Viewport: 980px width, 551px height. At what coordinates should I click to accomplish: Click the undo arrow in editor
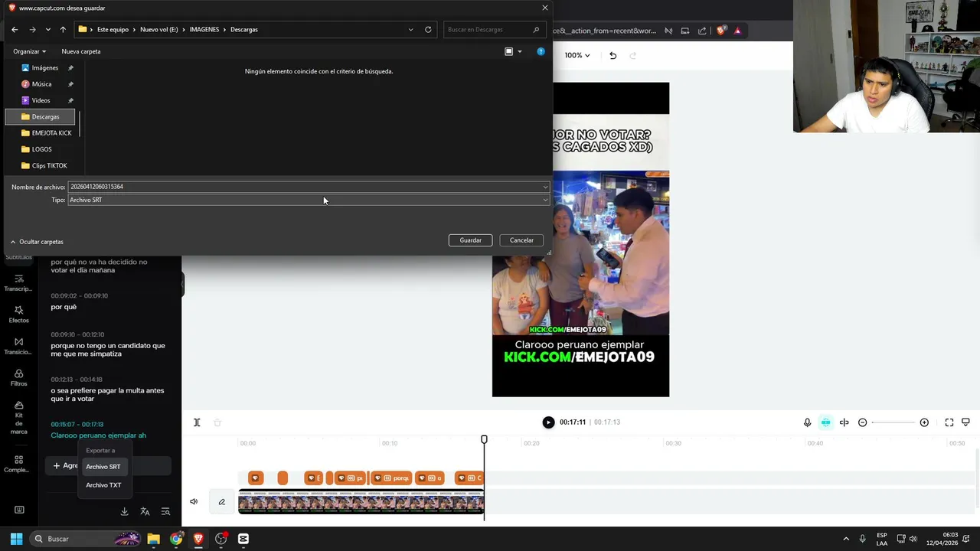(x=612, y=55)
